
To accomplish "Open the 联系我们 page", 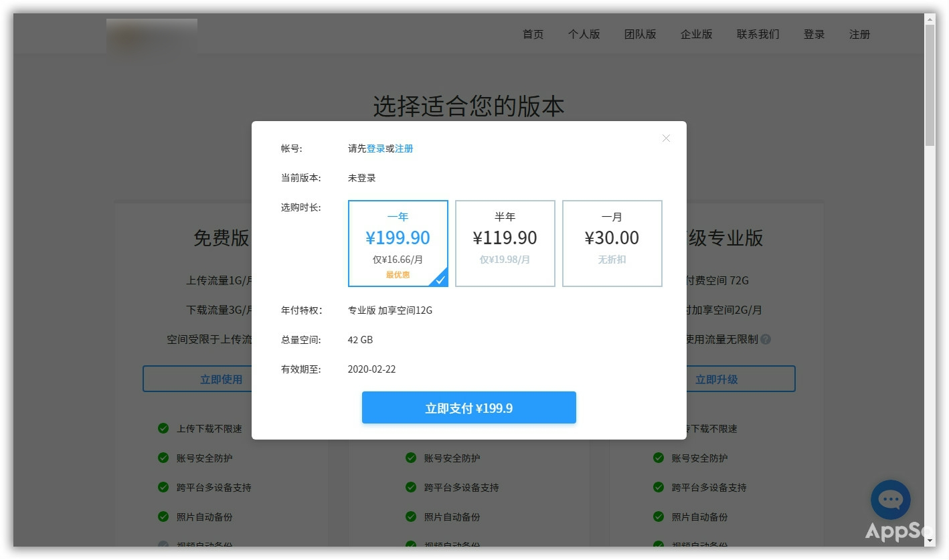I will click(x=758, y=34).
